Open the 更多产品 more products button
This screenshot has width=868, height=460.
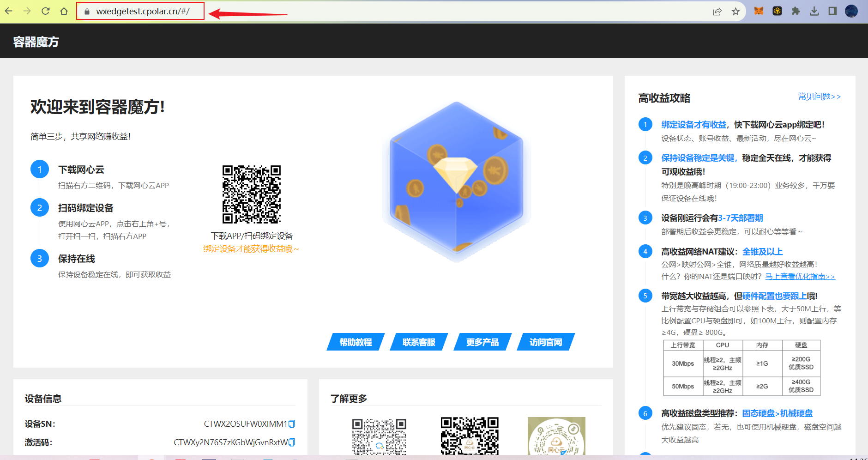(482, 342)
